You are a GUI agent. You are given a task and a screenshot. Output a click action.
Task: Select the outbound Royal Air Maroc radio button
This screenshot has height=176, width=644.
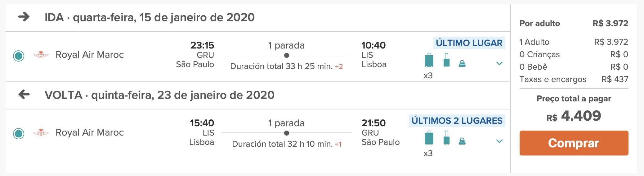19,56
